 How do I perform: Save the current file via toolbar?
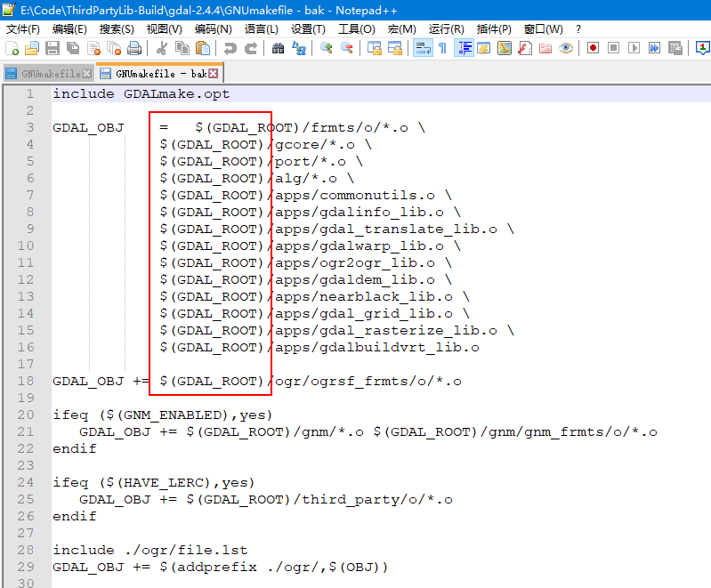(x=53, y=48)
